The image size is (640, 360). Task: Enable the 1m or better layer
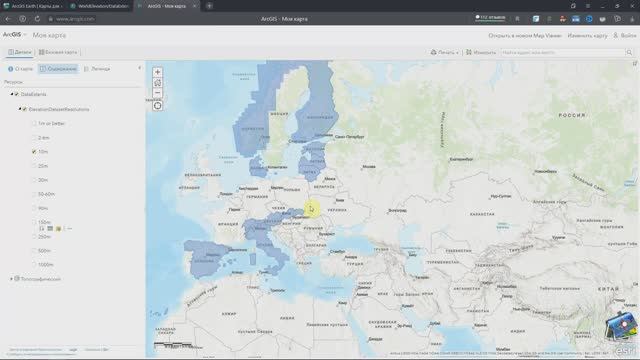point(34,123)
